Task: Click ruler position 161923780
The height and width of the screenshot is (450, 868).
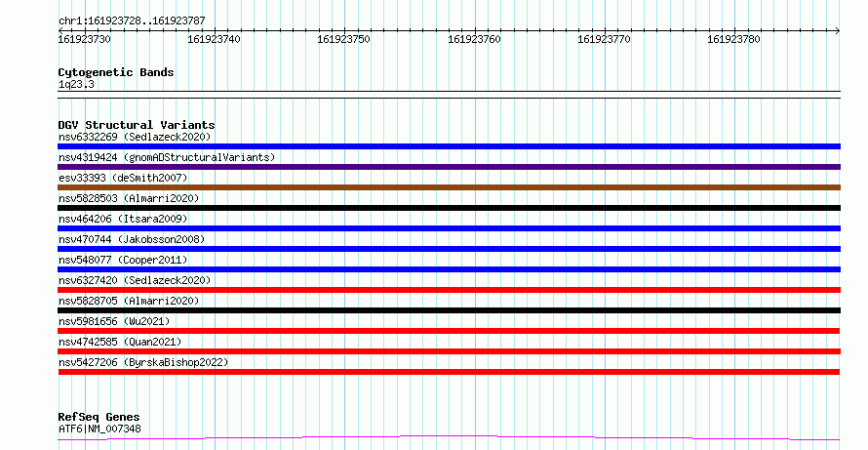Action: [x=734, y=39]
